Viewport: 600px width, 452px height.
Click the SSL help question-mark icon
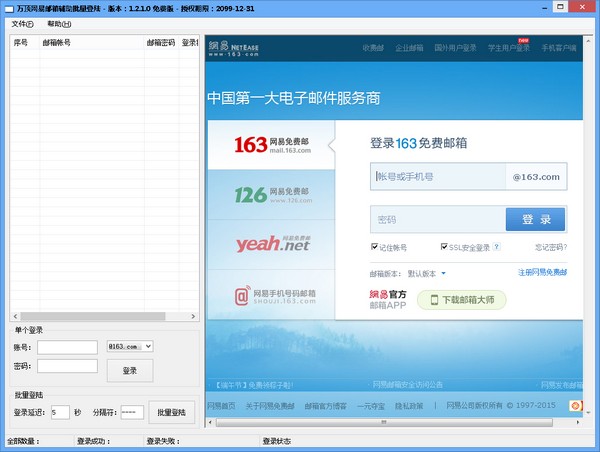tap(496, 246)
